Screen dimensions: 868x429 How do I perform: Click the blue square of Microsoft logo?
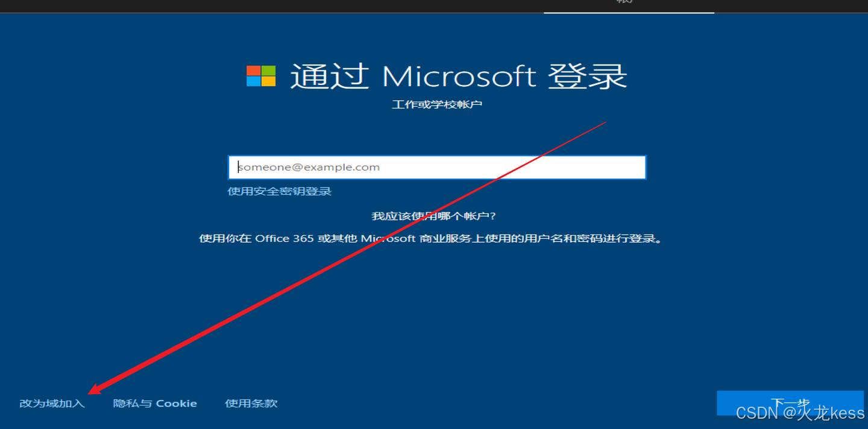[253, 82]
